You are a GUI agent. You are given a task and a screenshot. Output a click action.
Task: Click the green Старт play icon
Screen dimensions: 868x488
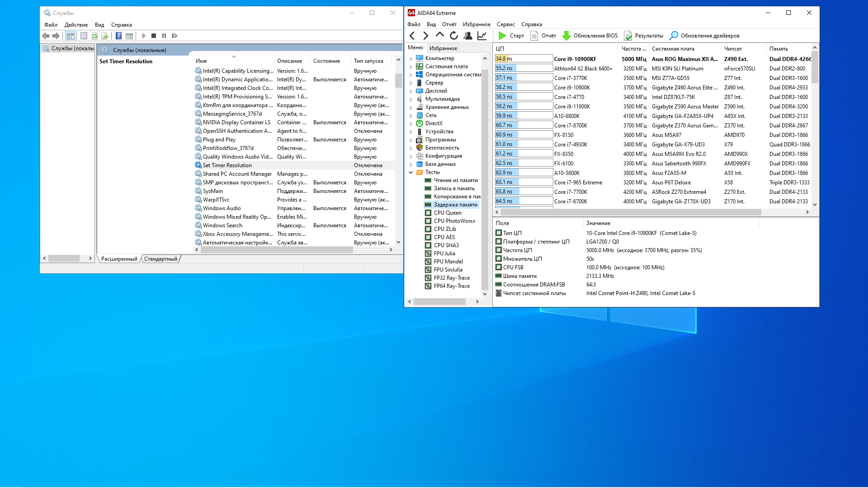point(502,36)
